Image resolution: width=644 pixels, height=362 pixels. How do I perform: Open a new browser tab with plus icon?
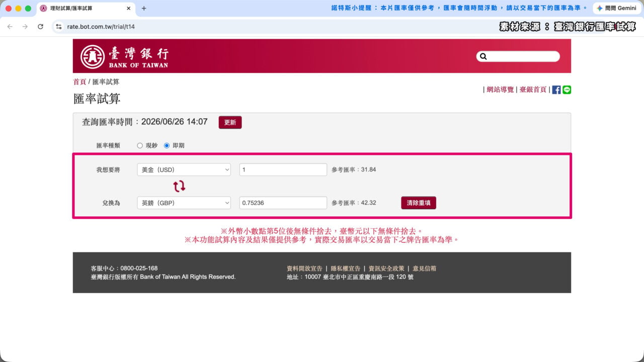(144, 9)
